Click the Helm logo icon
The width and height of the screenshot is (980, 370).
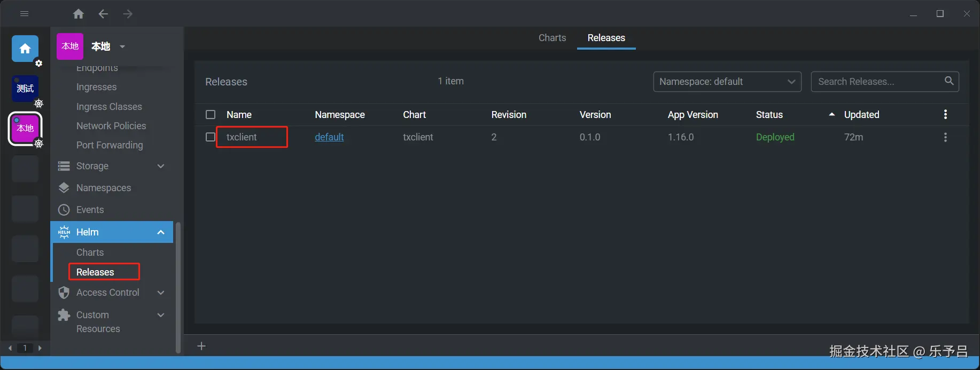click(64, 232)
